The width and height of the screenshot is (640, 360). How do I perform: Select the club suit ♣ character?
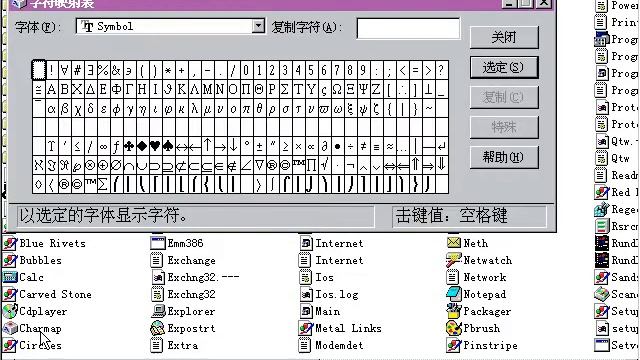click(x=129, y=146)
